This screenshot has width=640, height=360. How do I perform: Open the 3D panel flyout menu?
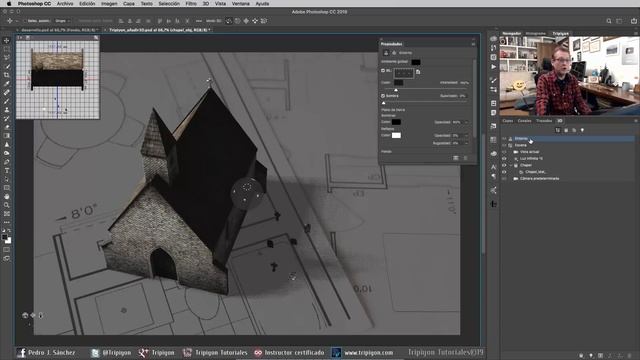[x=636, y=121]
